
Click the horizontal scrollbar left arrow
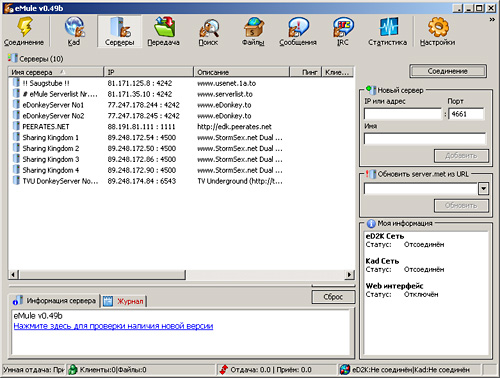pos(13,275)
